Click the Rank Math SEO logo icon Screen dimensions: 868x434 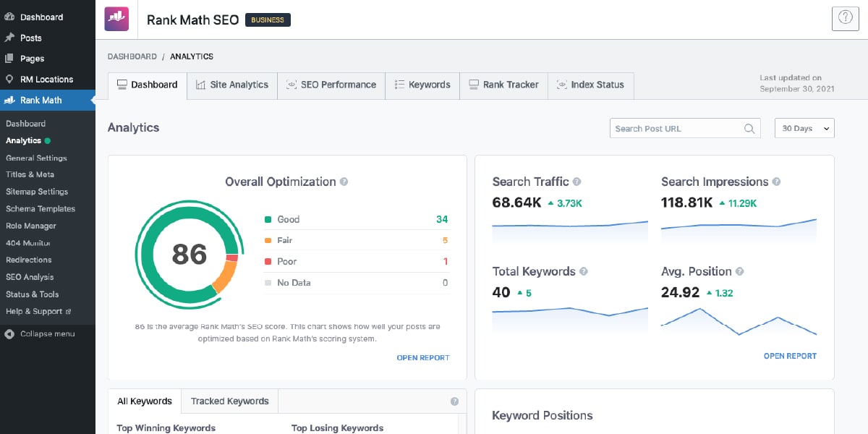click(116, 20)
